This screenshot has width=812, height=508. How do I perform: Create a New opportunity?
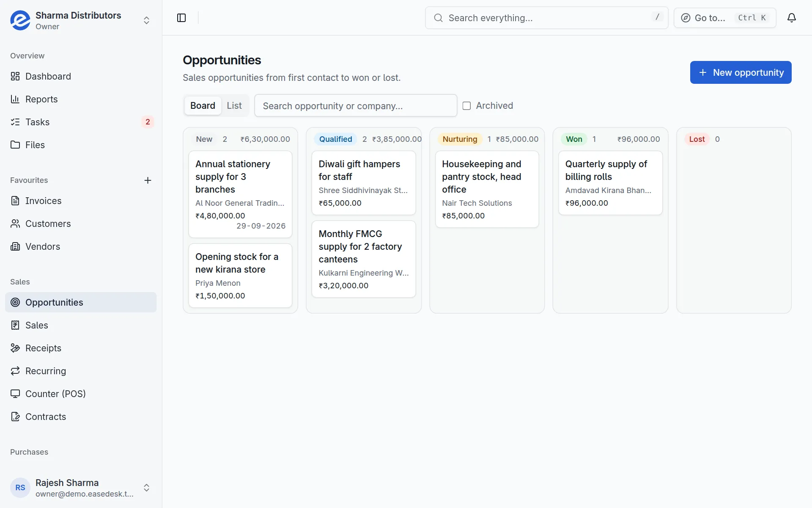(x=741, y=72)
